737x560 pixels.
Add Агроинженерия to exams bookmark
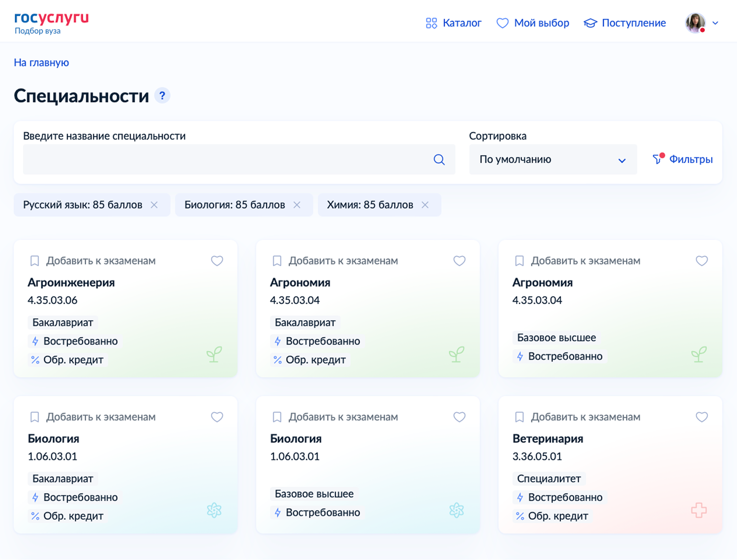92,261
